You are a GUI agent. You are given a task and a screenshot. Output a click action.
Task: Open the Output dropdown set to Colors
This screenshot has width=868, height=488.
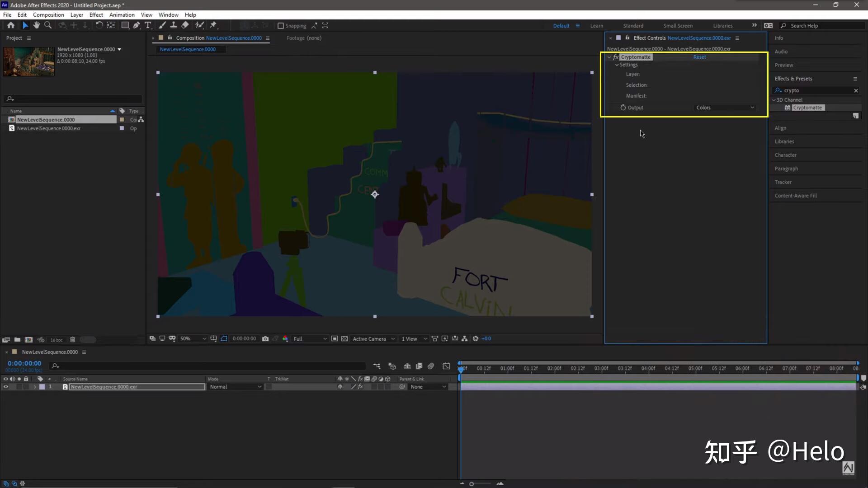724,108
